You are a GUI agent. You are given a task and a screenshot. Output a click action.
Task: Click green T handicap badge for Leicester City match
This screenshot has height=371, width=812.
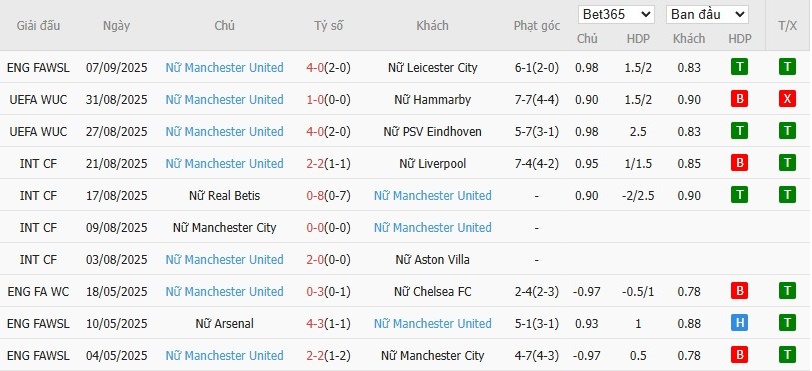(x=739, y=67)
